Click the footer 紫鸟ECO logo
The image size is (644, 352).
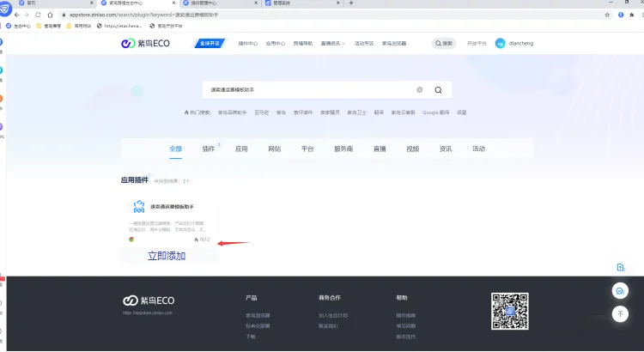[149, 300]
